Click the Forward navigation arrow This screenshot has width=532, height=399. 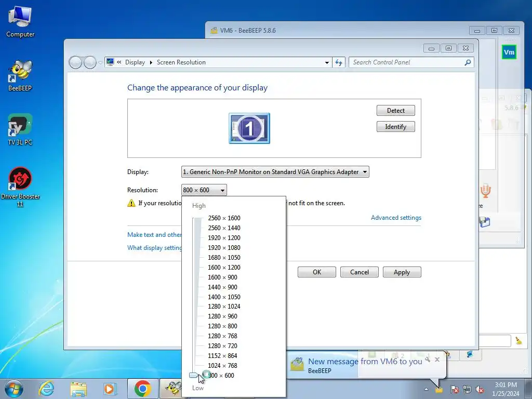(90, 62)
